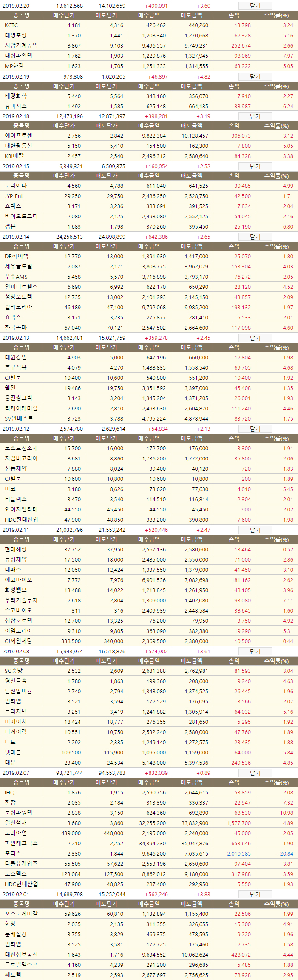Screen dimensions: 298x980
Task: Select stock name 현대해상
Action: tap(16, 550)
